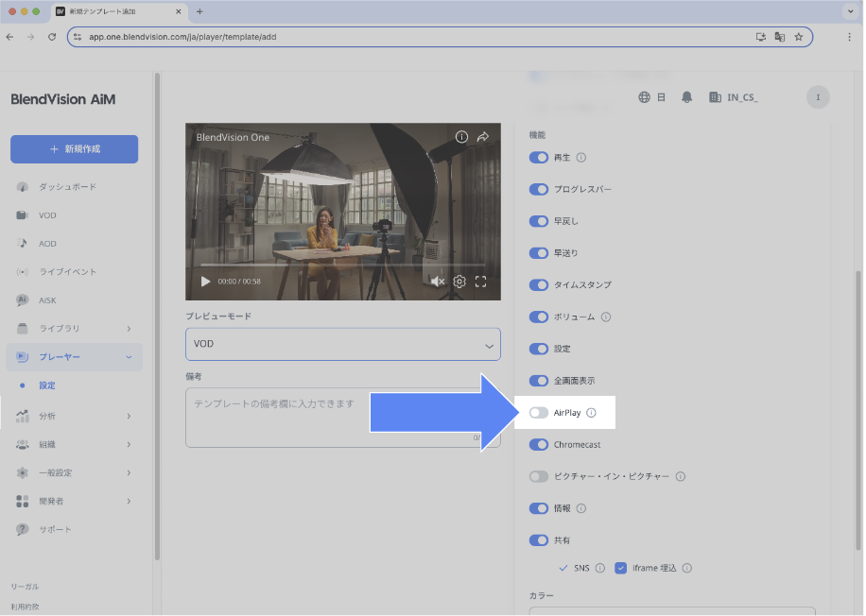Click the globe language icon

[644, 97]
